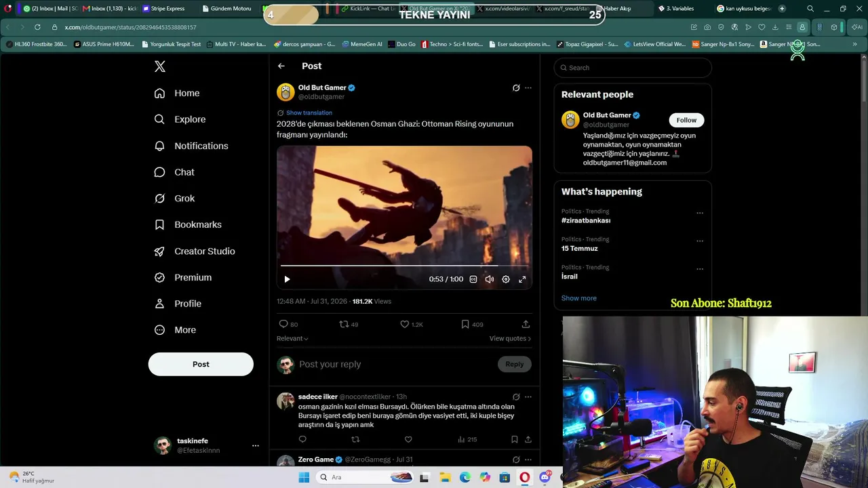
Task: Click Show translation link
Action: (x=309, y=113)
